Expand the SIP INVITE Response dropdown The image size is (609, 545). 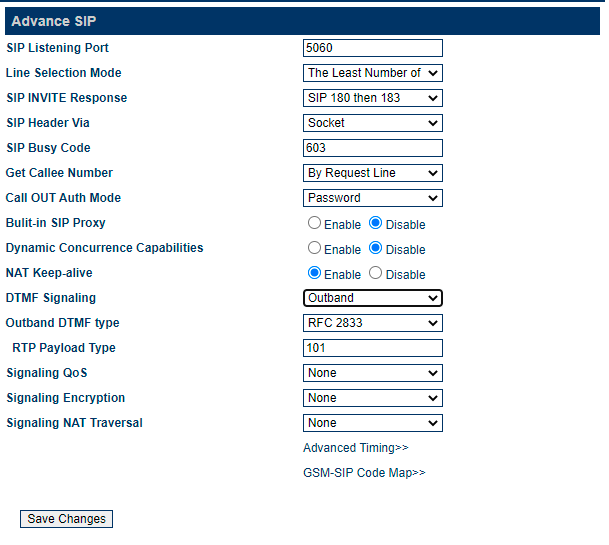(372, 98)
